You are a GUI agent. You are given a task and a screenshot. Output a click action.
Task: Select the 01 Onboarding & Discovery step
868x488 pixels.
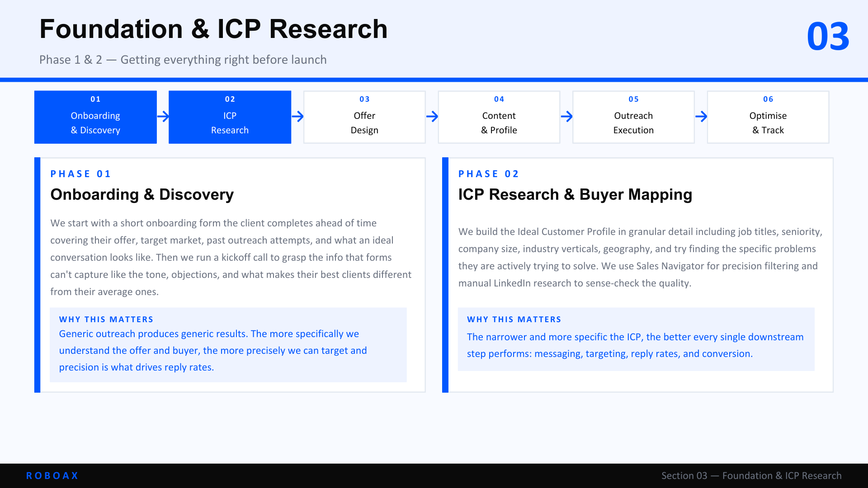pos(95,117)
